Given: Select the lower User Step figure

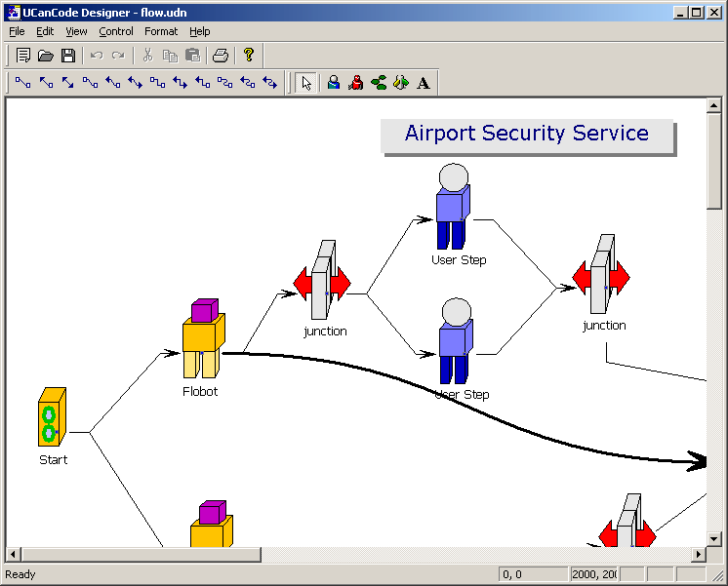Looking at the screenshot, I should (456, 340).
